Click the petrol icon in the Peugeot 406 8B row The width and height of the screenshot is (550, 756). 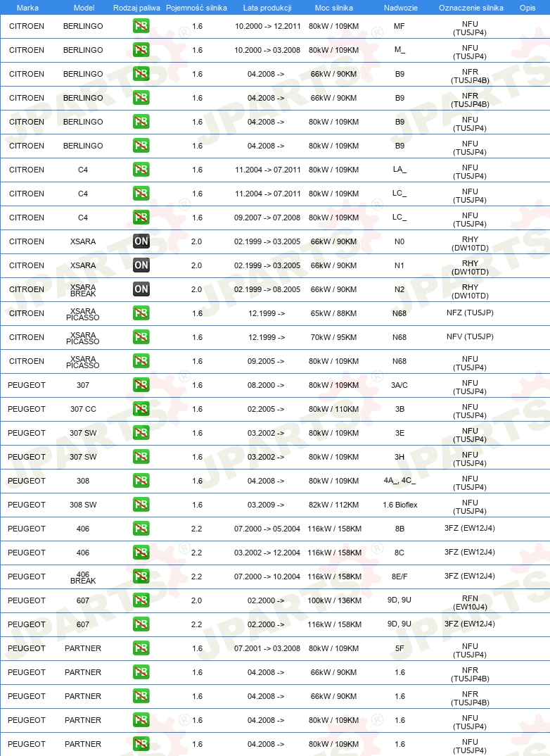pyautogui.click(x=141, y=529)
